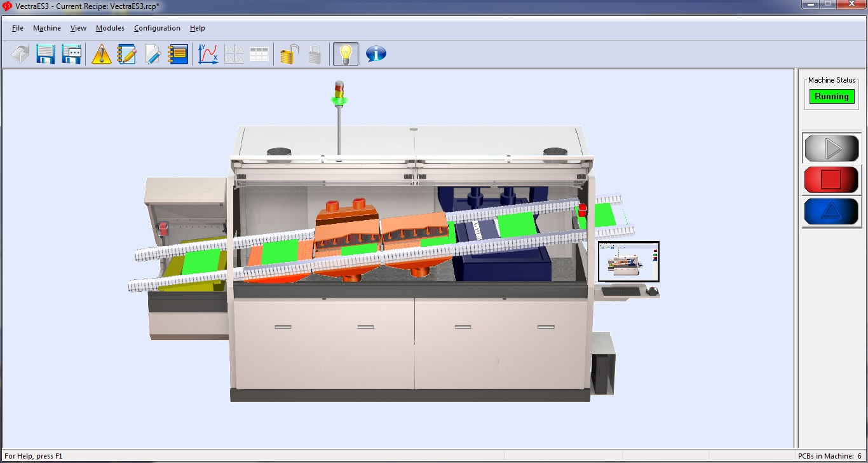Click the notebook with pencil icon

[127, 54]
